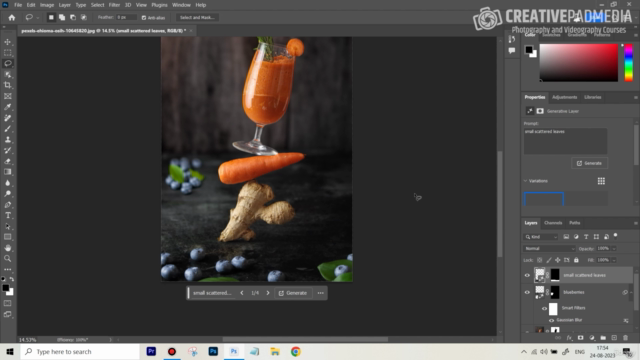Switch to the Adjustments tab
Image resolution: width=640 pixels, height=360 pixels.
point(564,97)
